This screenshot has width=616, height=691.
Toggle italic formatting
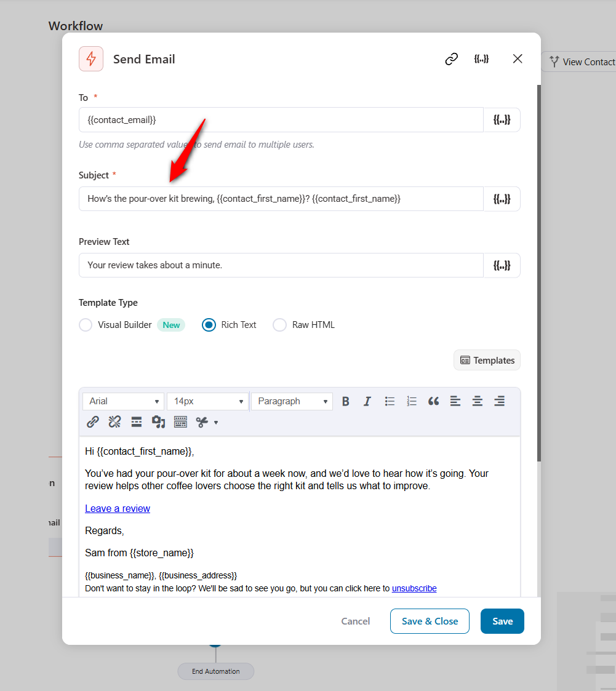coord(367,401)
